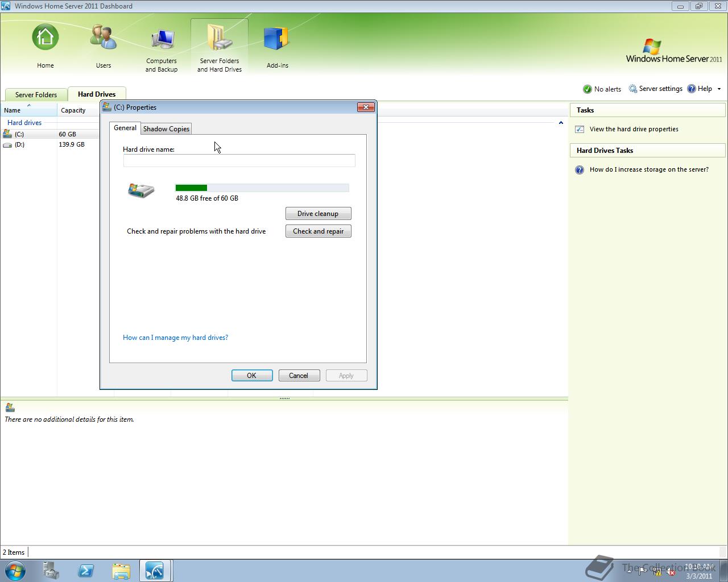
Task: Open the Home section of the Dashboard
Action: (45, 47)
